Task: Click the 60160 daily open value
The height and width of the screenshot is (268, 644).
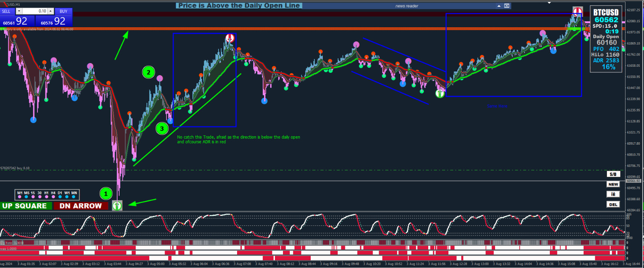Action: click(x=607, y=42)
